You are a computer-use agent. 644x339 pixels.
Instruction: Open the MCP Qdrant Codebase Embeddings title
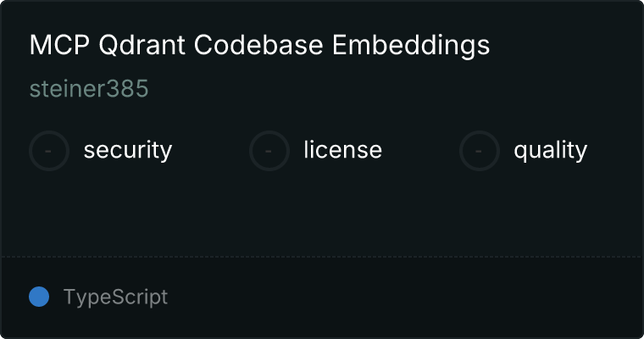click(x=259, y=45)
